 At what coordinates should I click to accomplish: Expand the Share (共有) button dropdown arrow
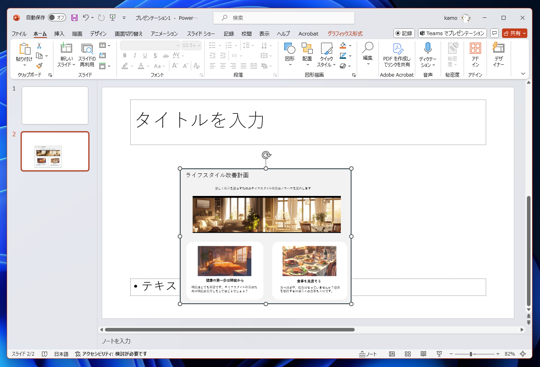pyautogui.click(x=524, y=33)
